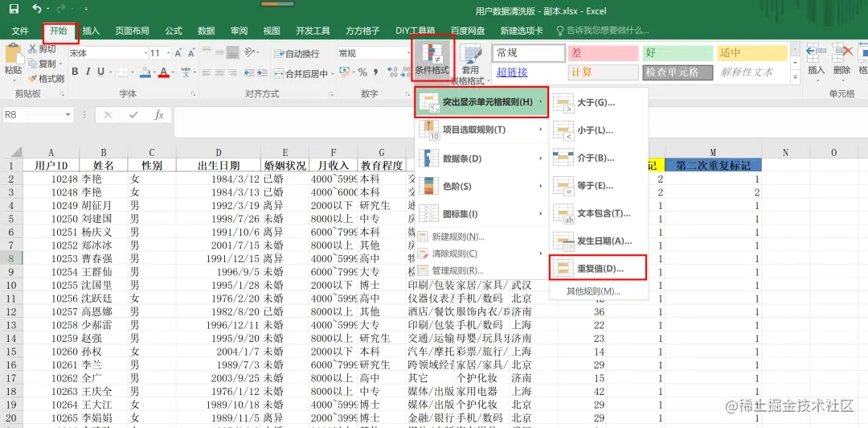Select column header D
The width and height of the screenshot is (868, 428).
click(218, 153)
